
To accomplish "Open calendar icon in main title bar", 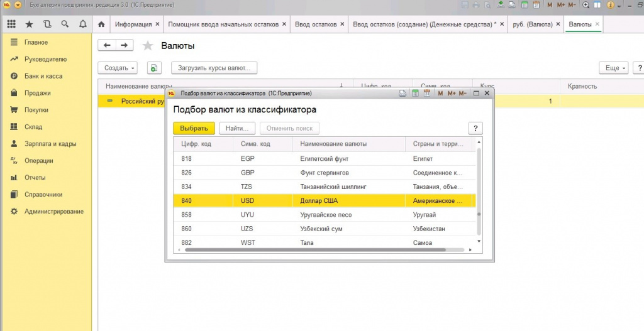I will [536, 5].
